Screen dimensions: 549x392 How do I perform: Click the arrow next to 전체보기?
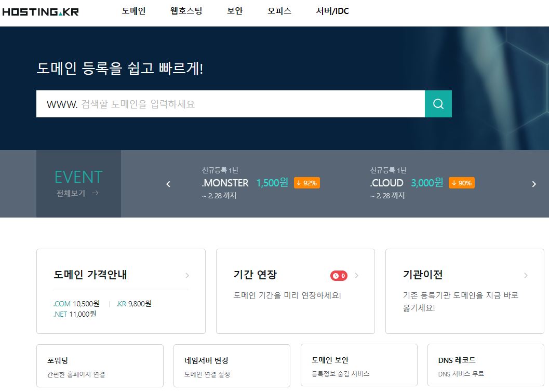click(95, 193)
